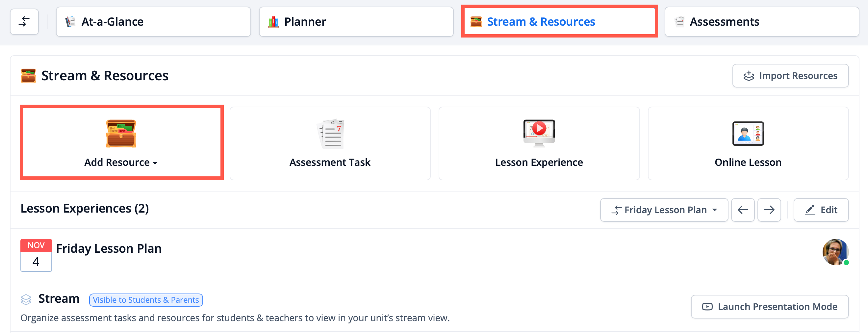Screen dimensions: 868x333
Task: Click the Lesson Experience video monitor icon
Action: pyautogui.click(x=539, y=133)
